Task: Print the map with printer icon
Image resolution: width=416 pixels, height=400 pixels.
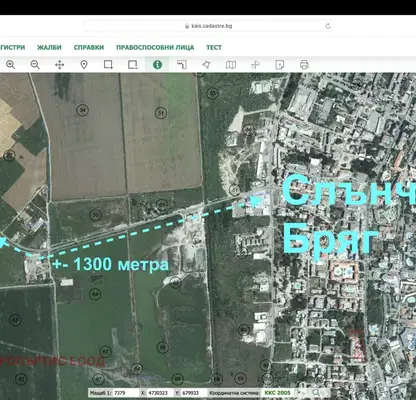Action: [x=304, y=64]
